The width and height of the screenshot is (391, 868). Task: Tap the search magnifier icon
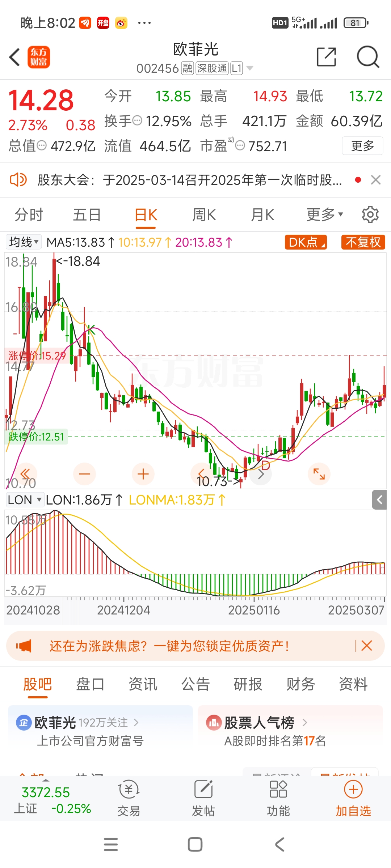point(367,57)
